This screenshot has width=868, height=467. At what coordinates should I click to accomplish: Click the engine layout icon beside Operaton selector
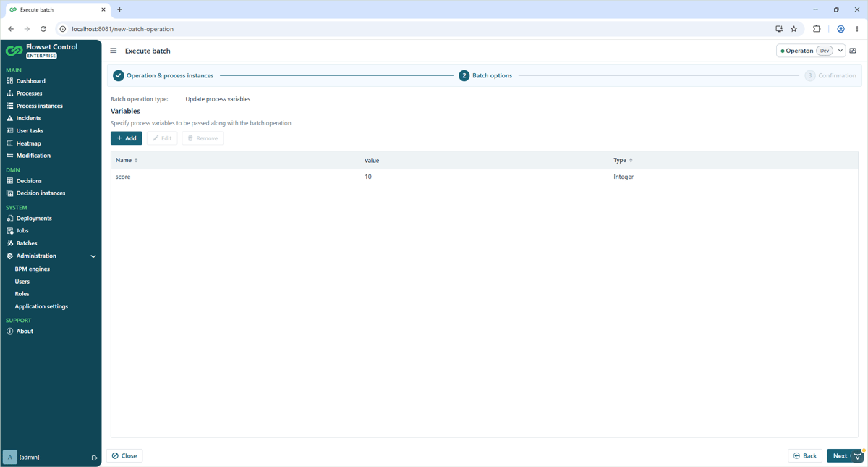[x=853, y=51]
